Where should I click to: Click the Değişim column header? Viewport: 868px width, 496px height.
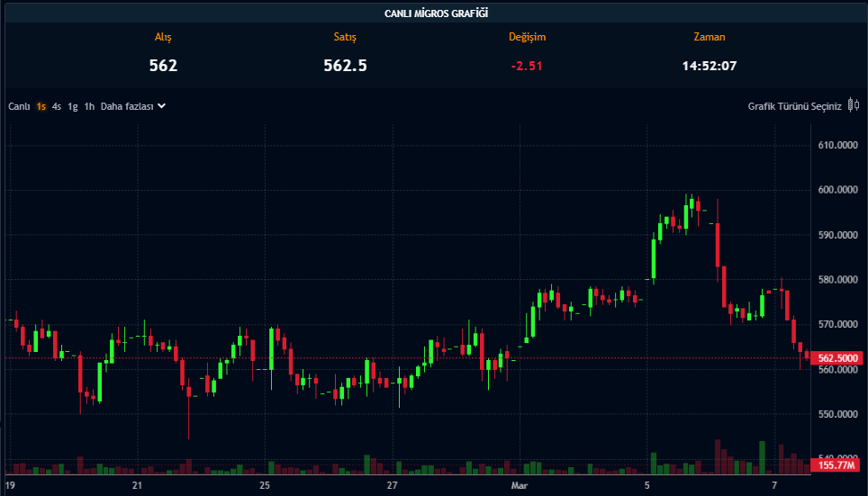527,37
